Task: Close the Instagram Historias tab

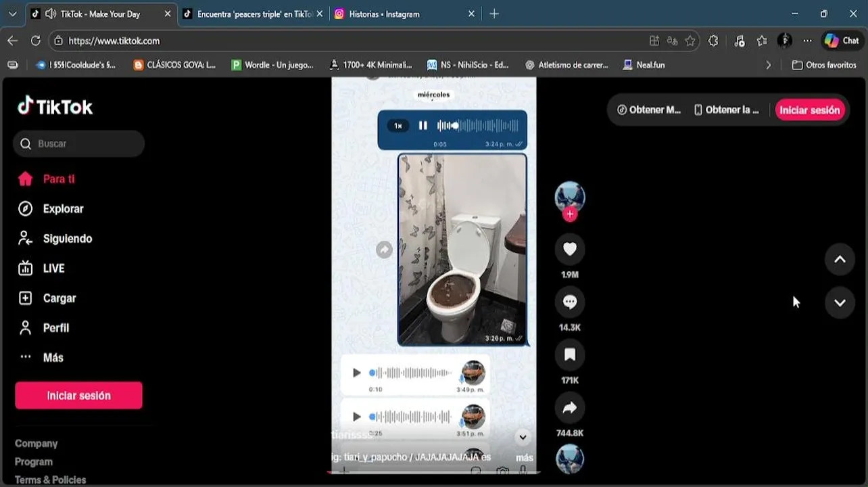Action: click(471, 14)
